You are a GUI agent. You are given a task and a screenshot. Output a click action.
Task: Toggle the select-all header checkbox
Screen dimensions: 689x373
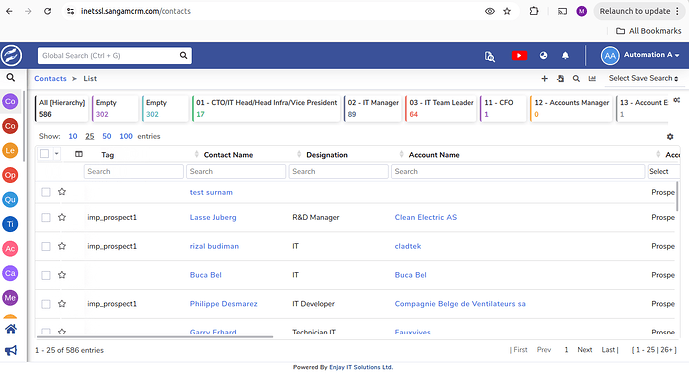[44, 154]
